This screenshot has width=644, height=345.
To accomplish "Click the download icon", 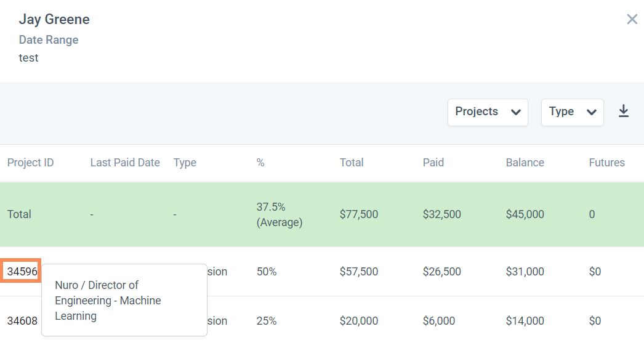I will (624, 112).
